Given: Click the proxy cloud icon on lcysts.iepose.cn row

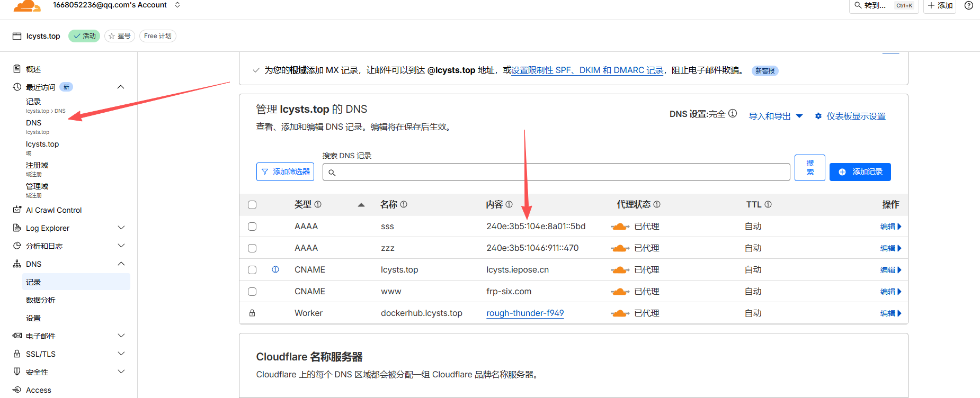Looking at the screenshot, I should pyautogui.click(x=620, y=270).
